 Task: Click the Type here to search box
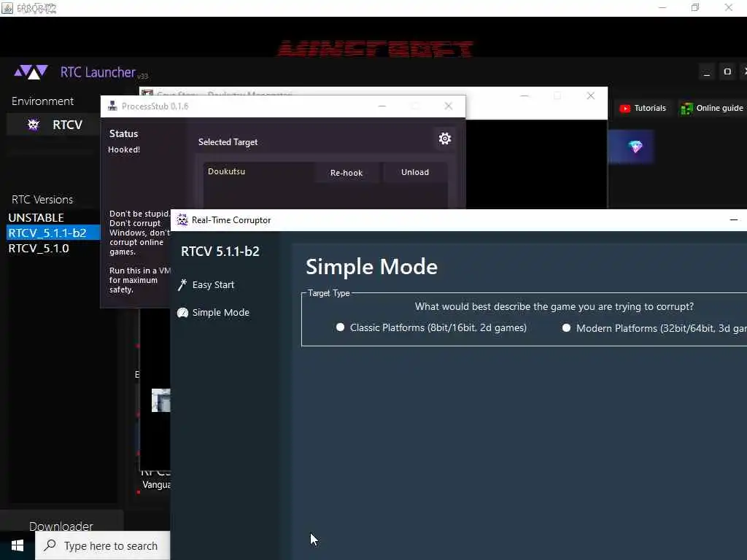point(103,545)
